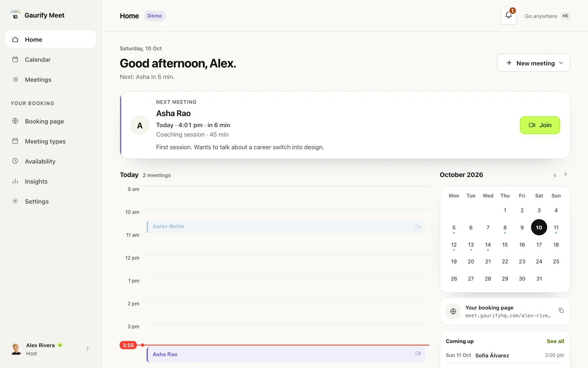The height and width of the screenshot is (368, 588).
Task: Click the video icon on Asha Rao event
Action: coord(418,353)
